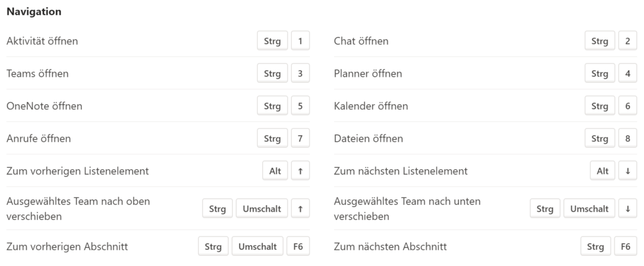
Task: Click the Alt key for vorherigen Listenelement
Action: tap(275, 171)
